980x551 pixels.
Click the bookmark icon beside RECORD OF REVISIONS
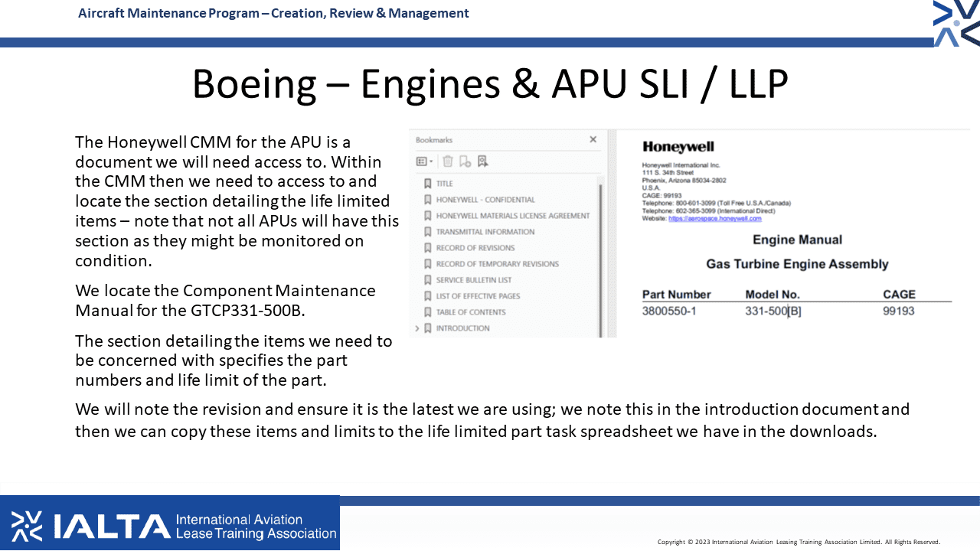[x=428, y=248]
